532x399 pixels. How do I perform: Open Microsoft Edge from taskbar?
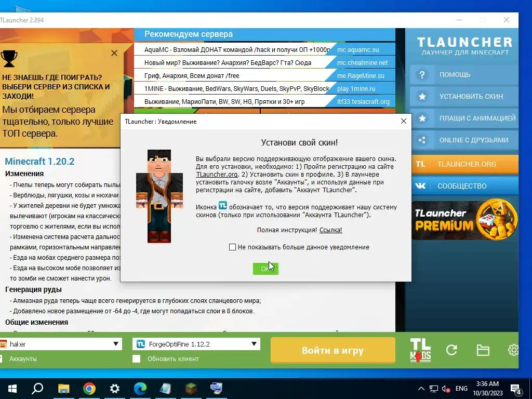click(x=140, y=389)
